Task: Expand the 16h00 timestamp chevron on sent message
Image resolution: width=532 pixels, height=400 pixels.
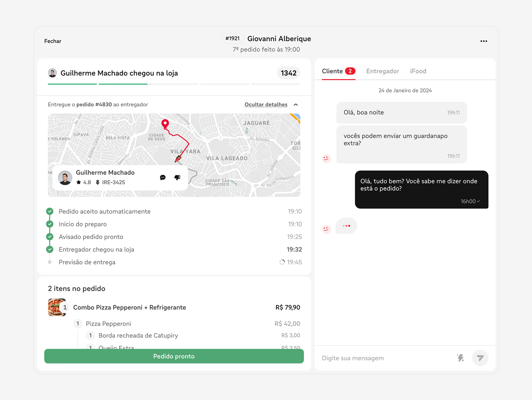Action: [479, 201]
